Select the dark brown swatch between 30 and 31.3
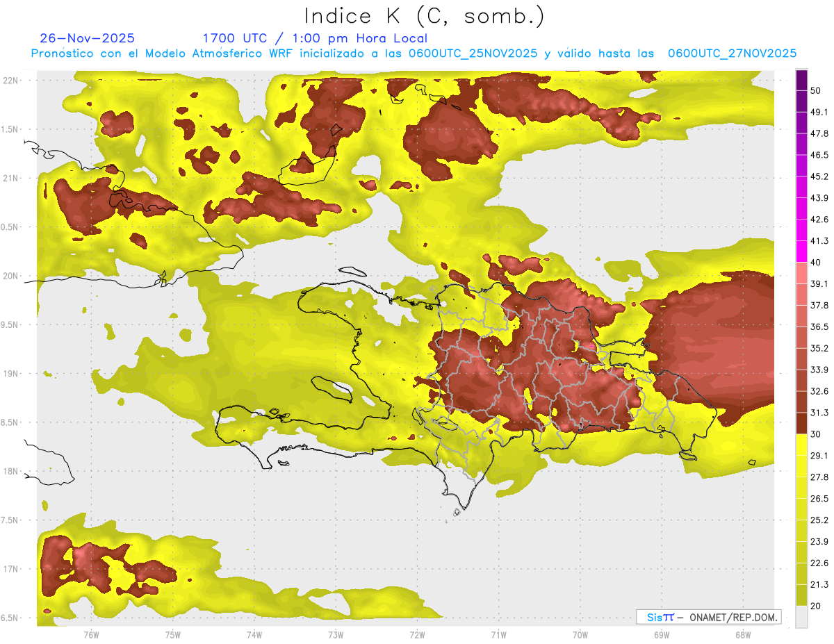This screenshot has height=644, width=834. point(801,423)
